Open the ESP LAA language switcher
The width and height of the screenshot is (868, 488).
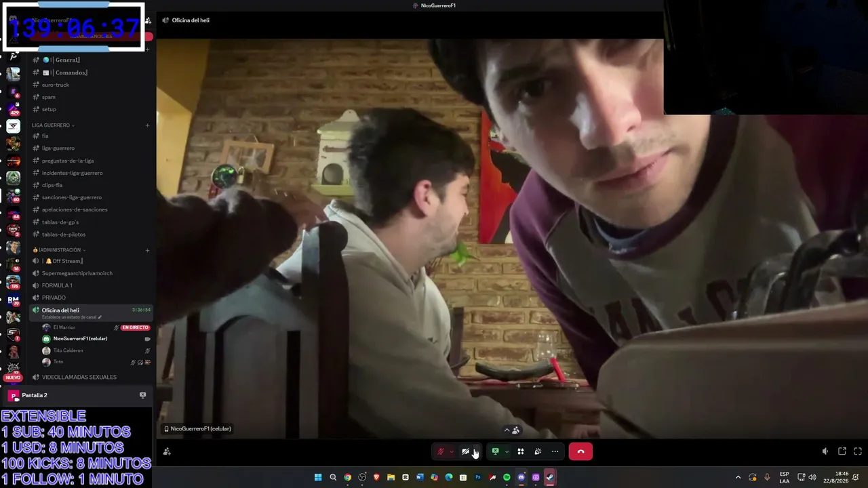click(785, 477)
